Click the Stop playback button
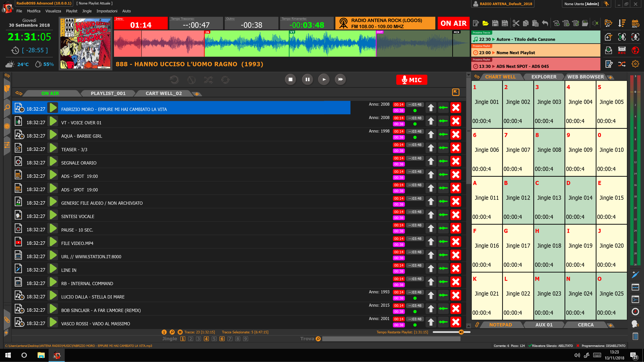Screen dimensions: 644x362 (x=290, y=79)
